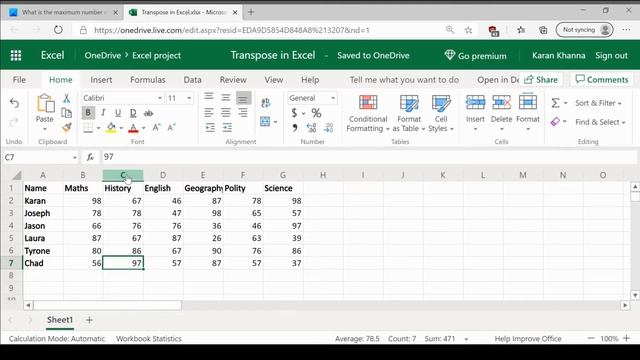Toggle Double Underline formatting

coord(133,113)
